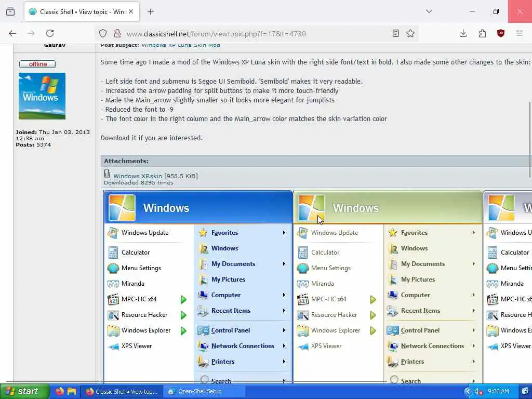
Task: Click Windows Explorer green jumplist arrow in blue menu
Action: click(x=183, y=330)
